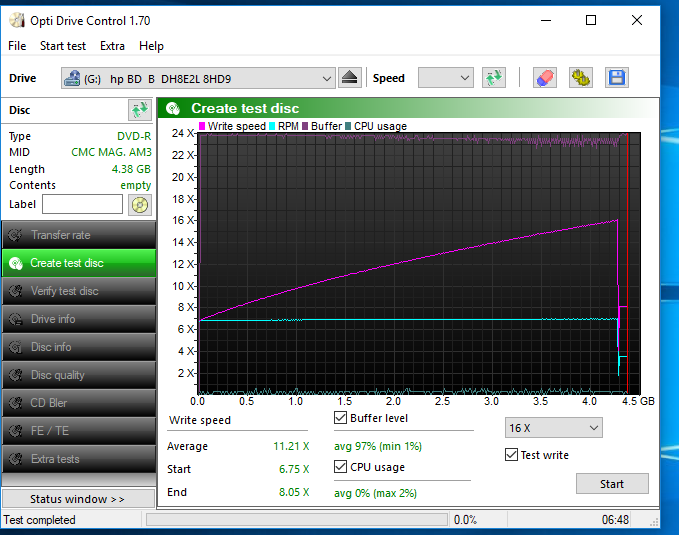Select the Disc info tab
Screen dimensions: 679x535
coord(79,347)
